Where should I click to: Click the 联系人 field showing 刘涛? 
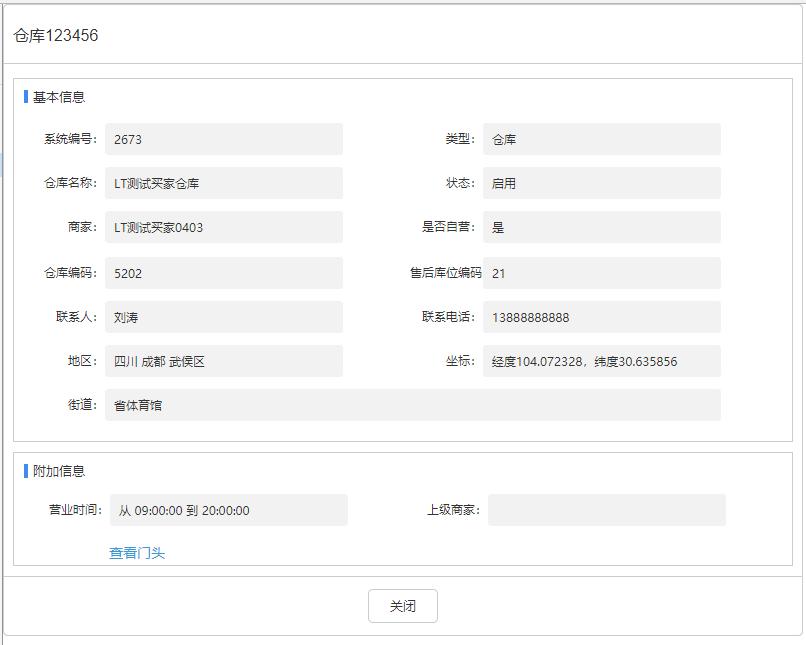223,317
